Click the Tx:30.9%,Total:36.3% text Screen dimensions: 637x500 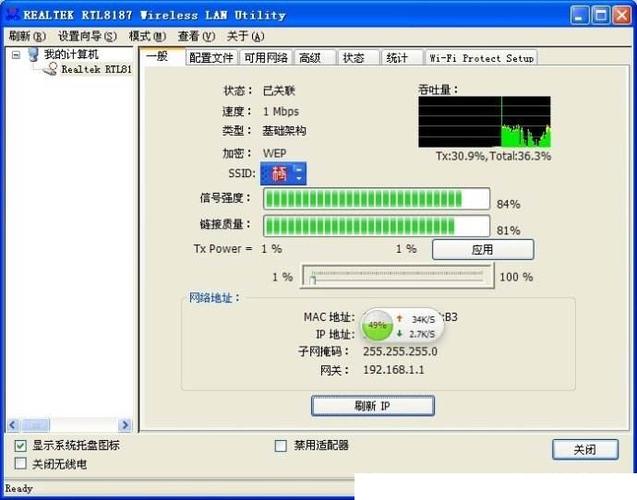click(493, 156)
